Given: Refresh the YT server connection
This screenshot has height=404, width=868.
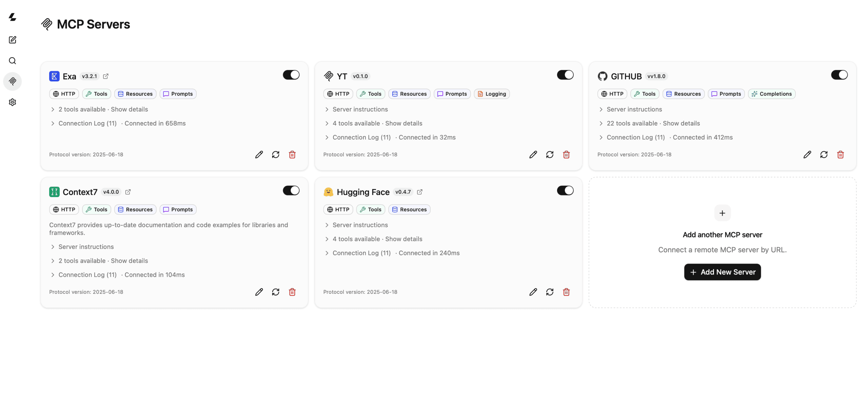Looking at the screenshot, I should 550,155.
